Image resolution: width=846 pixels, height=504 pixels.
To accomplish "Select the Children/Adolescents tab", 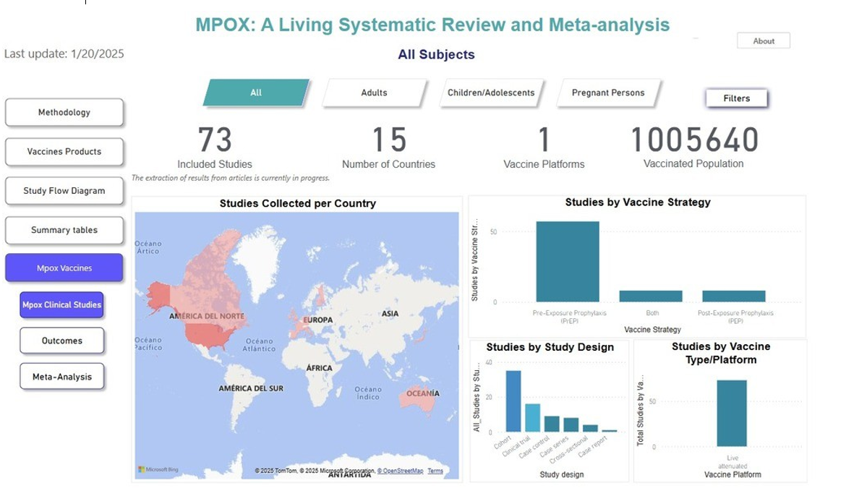I will pyautogui.click(x=491, y=93).
